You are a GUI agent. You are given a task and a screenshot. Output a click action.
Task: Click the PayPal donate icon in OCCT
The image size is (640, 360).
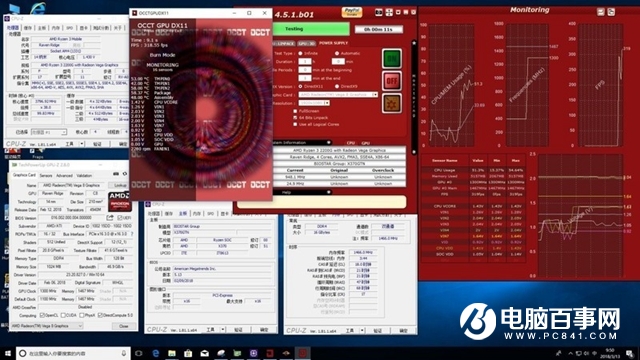(352, 12)
